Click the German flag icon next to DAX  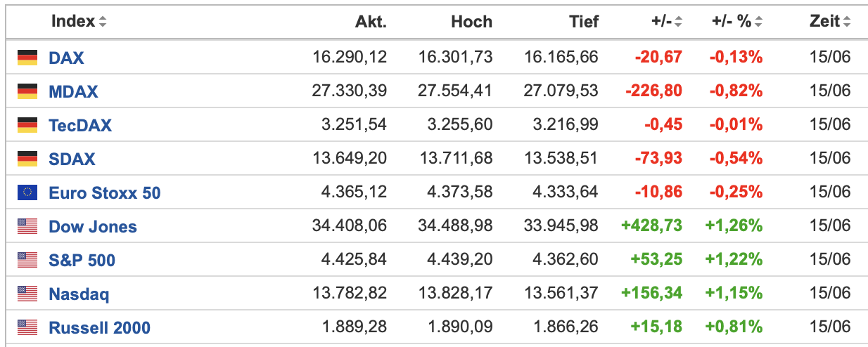27,57
